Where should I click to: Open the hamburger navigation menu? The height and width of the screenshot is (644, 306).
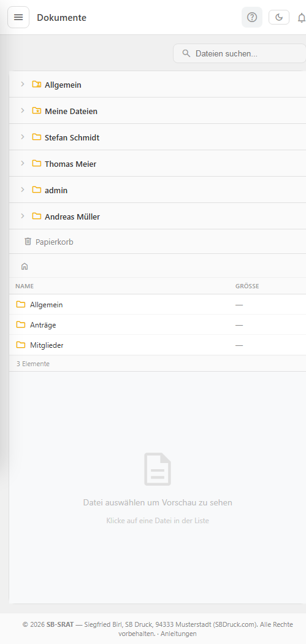pyautogui.click(x=18, y=17)
